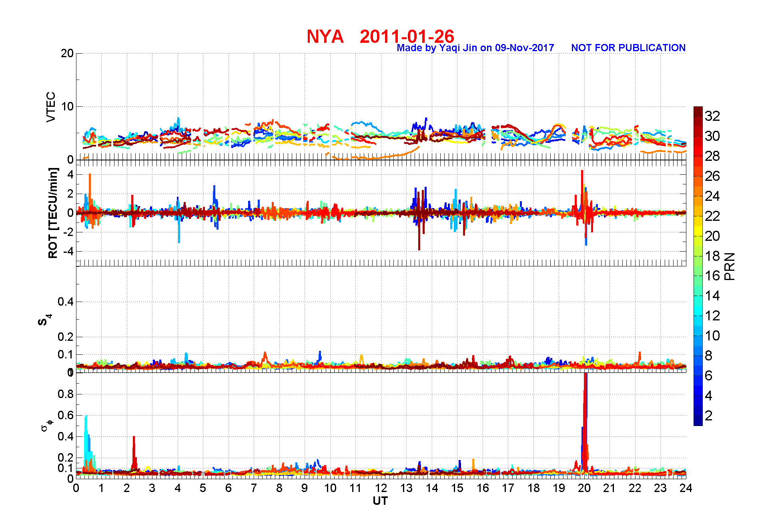The width and height of the screenshot is (762, 532).
Task: Select the "Made by Yaqi Jin on 09-Nov-2017" credit
Action: click(x=475, y=48)
